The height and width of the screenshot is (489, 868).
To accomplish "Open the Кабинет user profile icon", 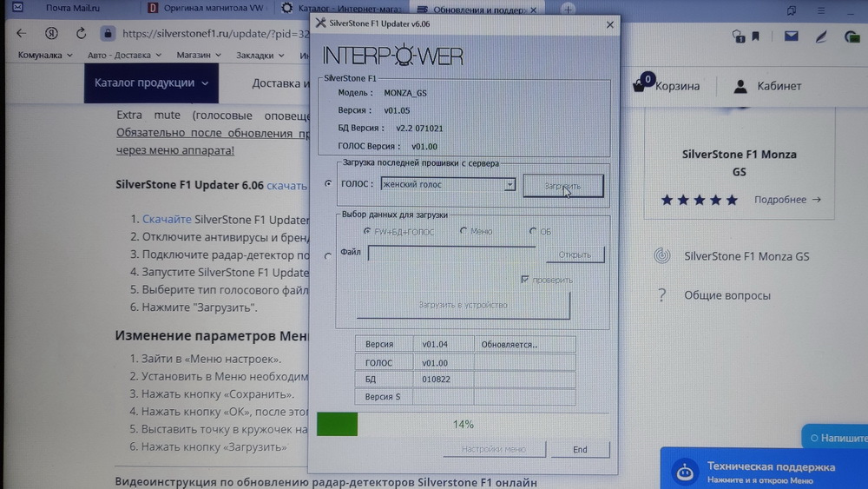I will click(x=740, y=86).
